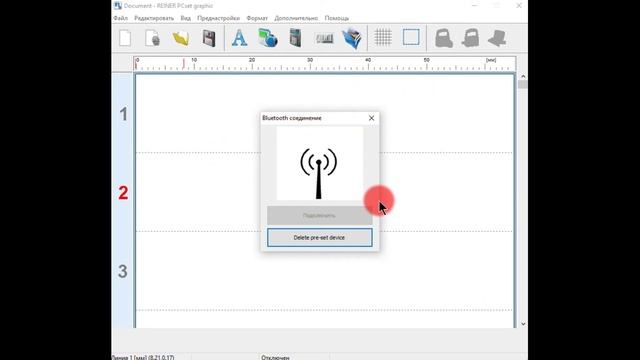Insert a numberer counter object icon
Image resolution: width=640 pixels, height=360 pixels.
point(296,38)
